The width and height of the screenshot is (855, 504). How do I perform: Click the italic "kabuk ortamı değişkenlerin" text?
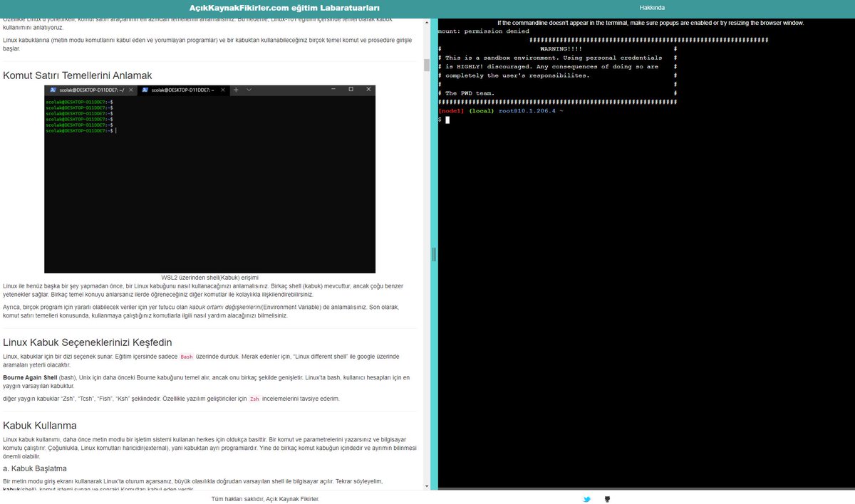coord(224,307)
